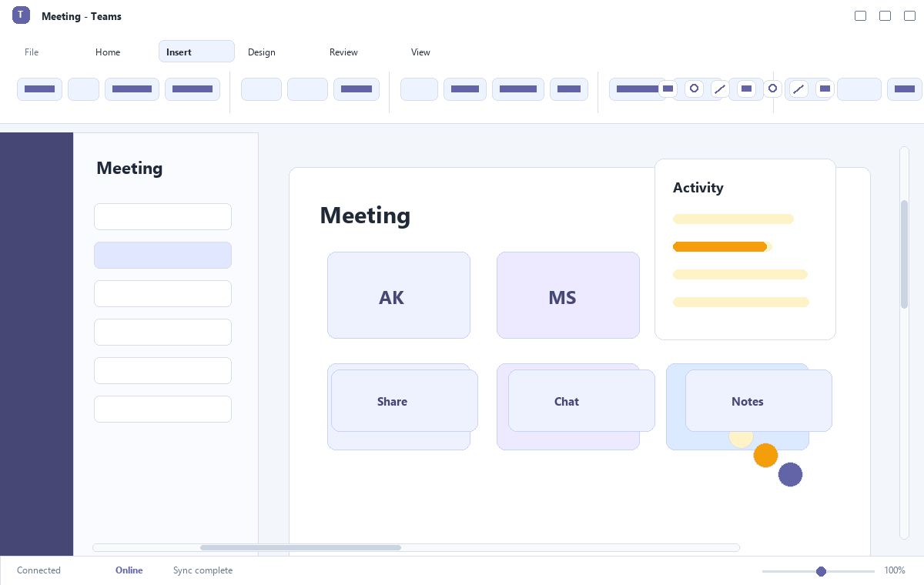Image resolution: width=924 pixels, height=585 pixels.
Task: Open the View tab
Action: tap(420, 52)
